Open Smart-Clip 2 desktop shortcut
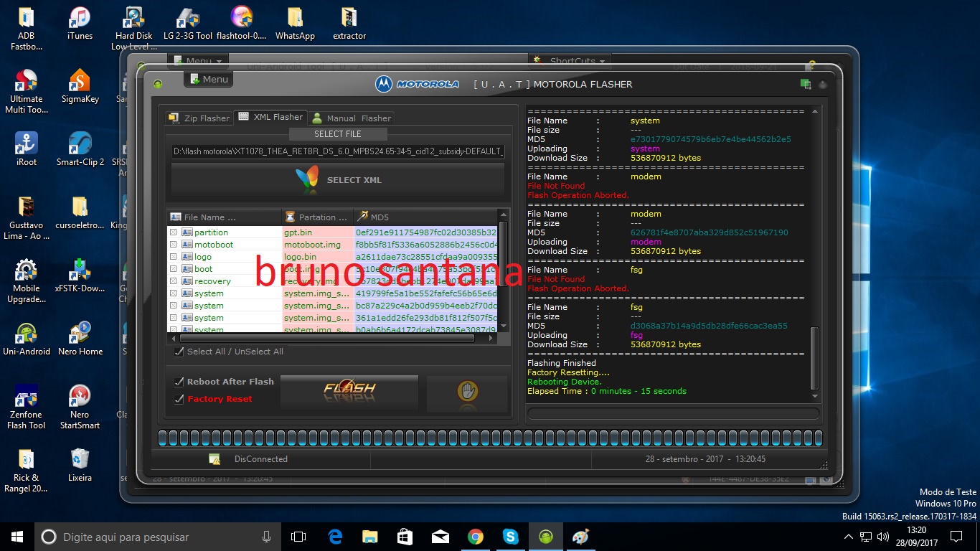The height and width of the screenshot is (551, 980). (x=80, y=149)
